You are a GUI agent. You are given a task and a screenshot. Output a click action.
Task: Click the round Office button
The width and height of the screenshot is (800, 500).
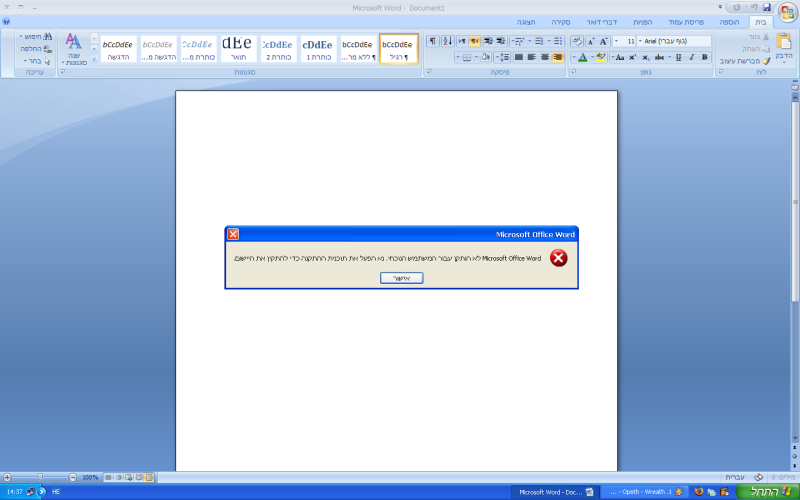pos(787,11)
